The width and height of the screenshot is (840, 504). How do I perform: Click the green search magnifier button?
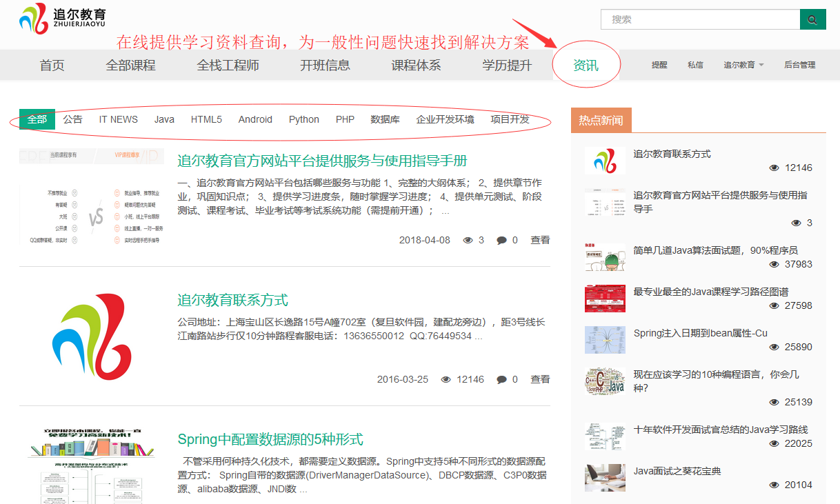pyautogui.click(x=812, y=19)
